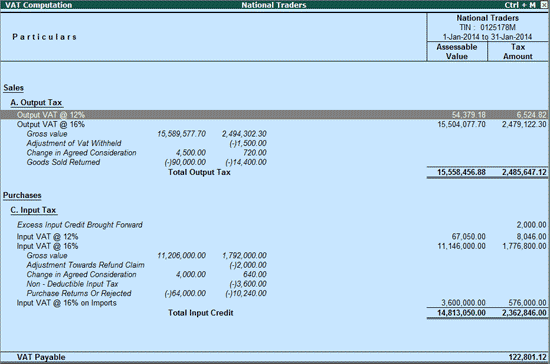Open the A. Output Tax heading
The width and height of the screenshot is (550, 364).
(x=36, y=103)
